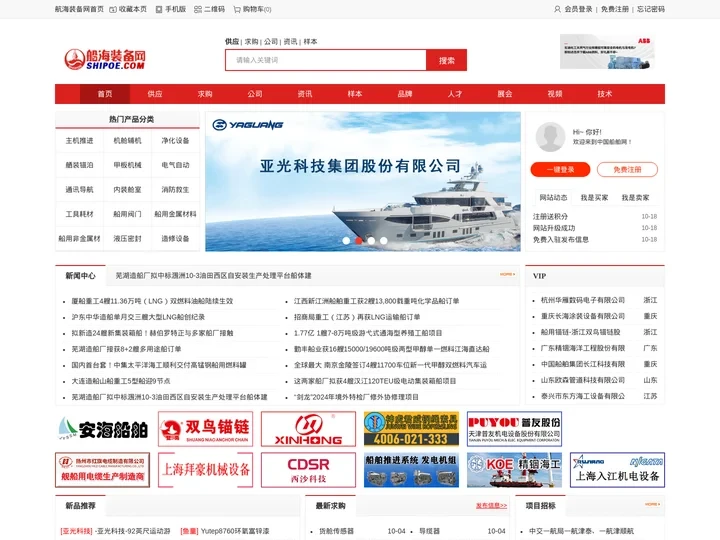The image size is (720, 540).
Task: Select the 船用阀门 product category
Action: coord(127,214)
